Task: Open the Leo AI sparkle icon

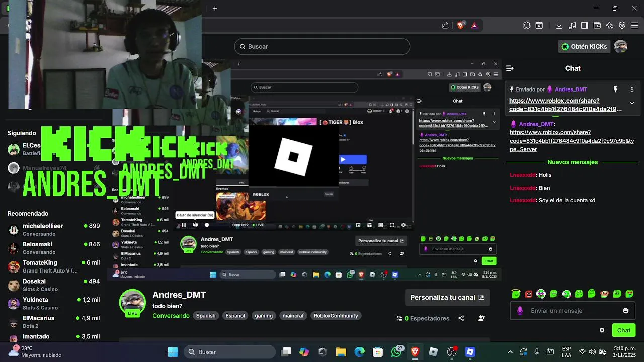Action: pos(610,25)
